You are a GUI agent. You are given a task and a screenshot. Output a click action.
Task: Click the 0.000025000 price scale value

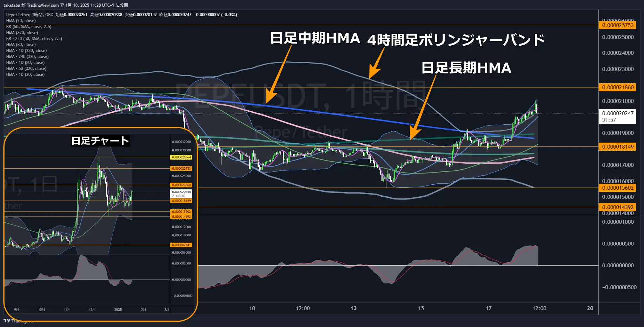pos(618,37)
